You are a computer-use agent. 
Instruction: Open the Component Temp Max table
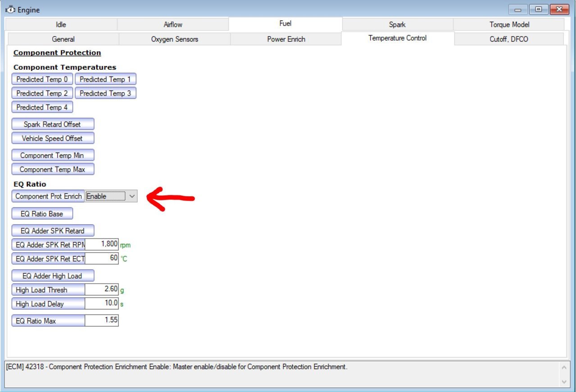point(53,169)
